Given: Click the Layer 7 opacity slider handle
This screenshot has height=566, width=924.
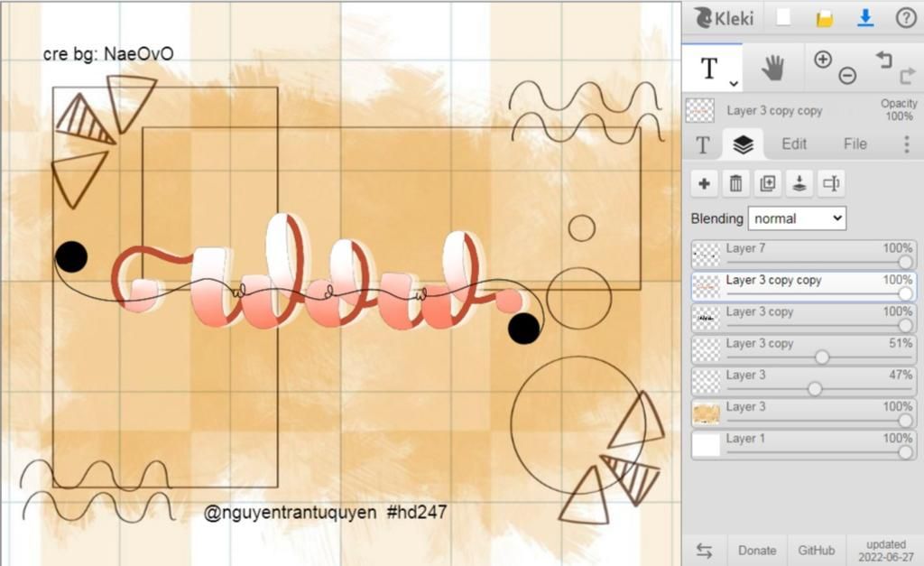Looking at the screenshot, I should 906,263.
